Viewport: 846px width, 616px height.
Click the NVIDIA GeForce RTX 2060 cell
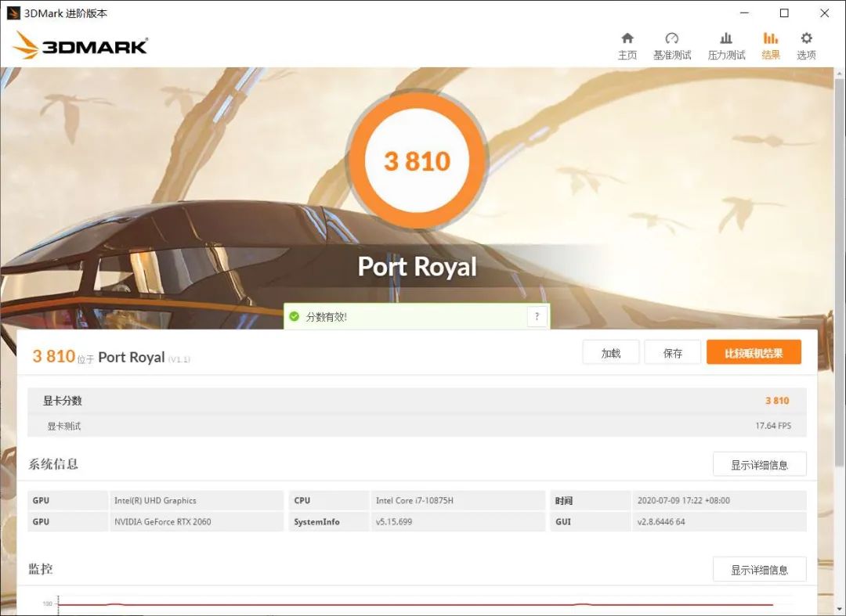[x=197, y=522]
